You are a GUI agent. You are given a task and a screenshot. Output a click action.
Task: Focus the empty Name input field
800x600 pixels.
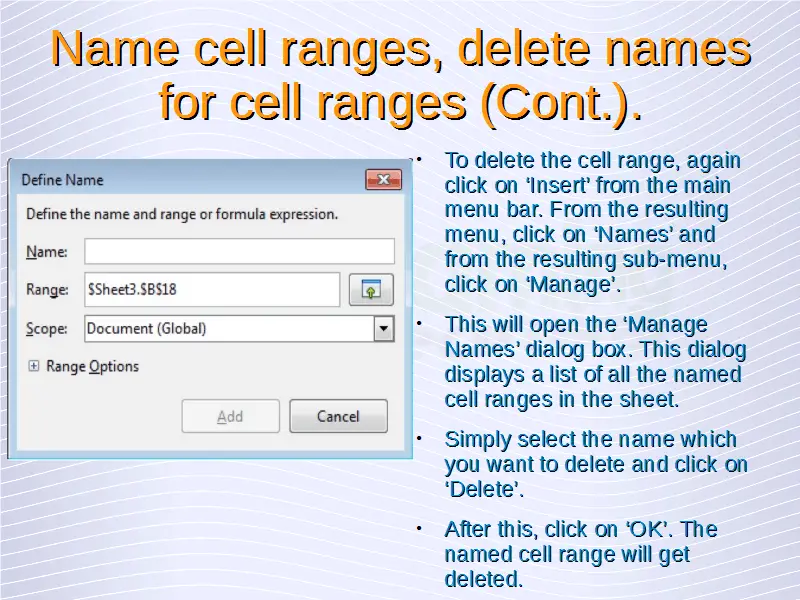point(239,251)
